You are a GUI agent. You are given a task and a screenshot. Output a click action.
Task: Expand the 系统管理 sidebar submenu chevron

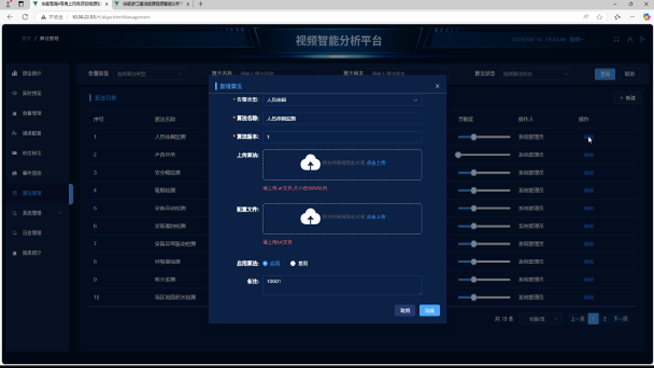(60, 213)
